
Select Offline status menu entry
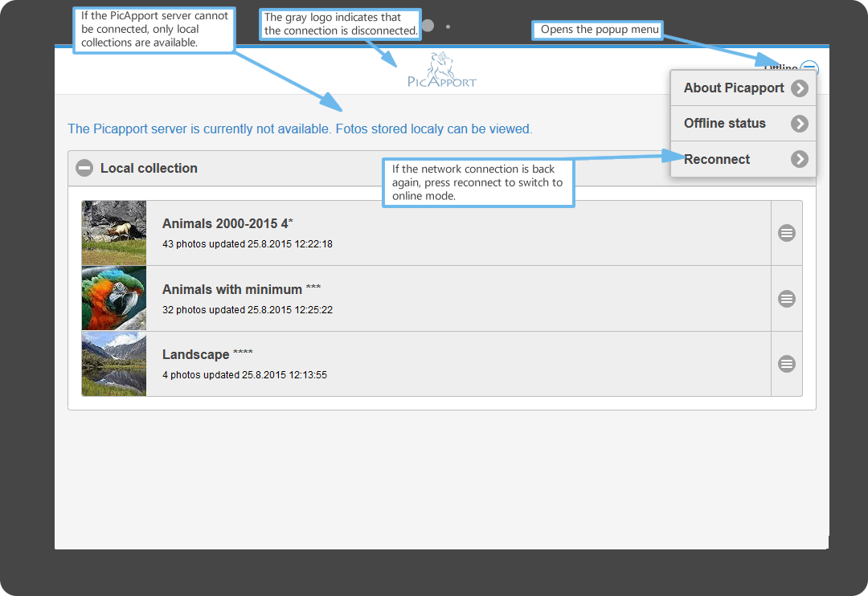tap(724, 124)
